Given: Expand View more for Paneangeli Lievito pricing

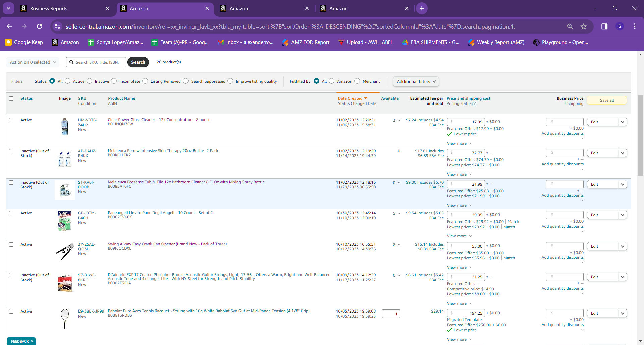Looking at the screenshot, I should (459, 236).
